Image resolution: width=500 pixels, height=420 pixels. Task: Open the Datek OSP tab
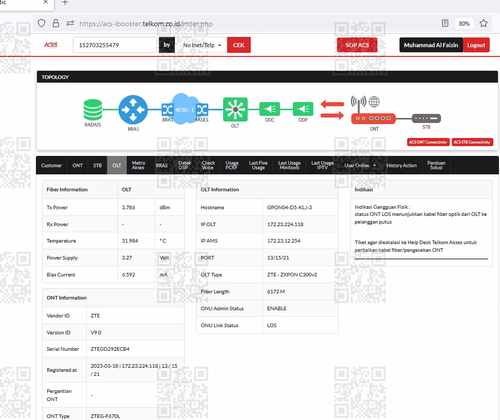coord(184,165)
